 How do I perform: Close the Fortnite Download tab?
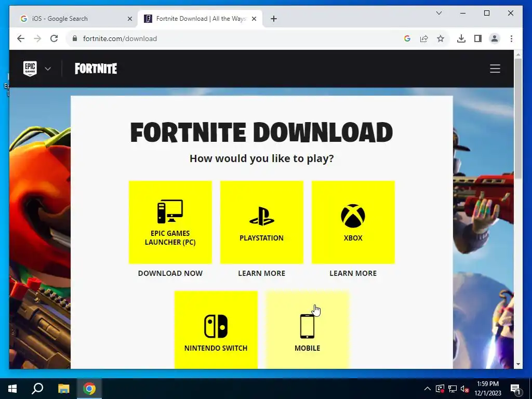[x=254, y=19]
